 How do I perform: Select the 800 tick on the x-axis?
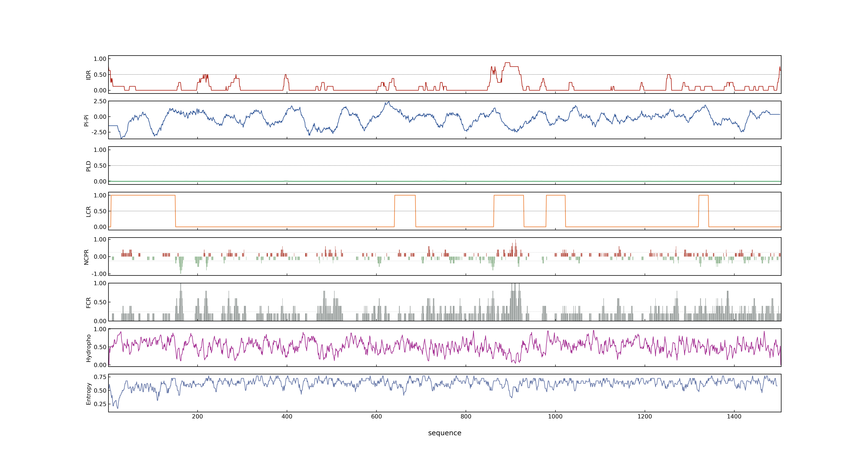[x=466, y=416]
